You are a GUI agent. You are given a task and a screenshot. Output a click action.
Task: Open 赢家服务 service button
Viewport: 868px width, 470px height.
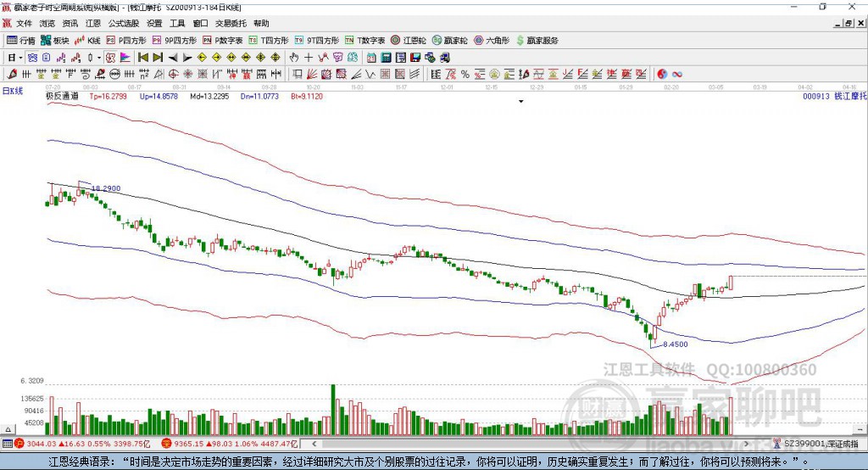tap(537, 41)
